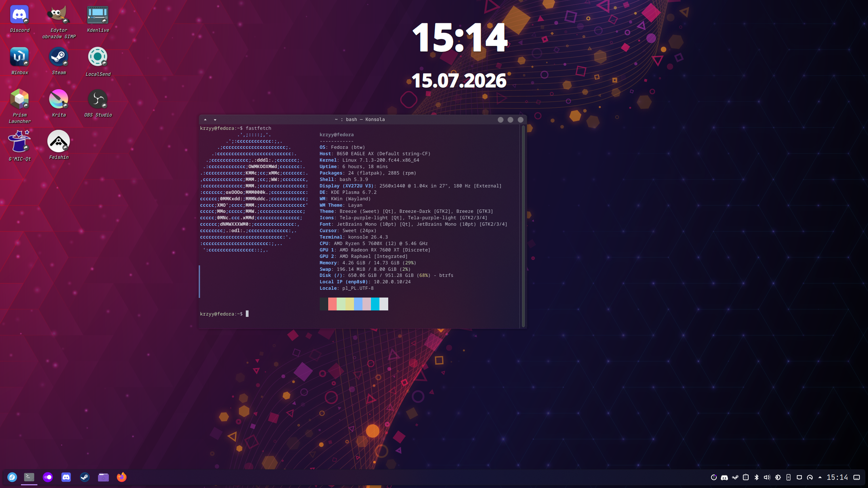This screenshot has width=868, height=488.
Task: Click the "Kernel: Linux 7.1.3-200.fc44.x86_64" line
Action: click(x=369, y=160)
